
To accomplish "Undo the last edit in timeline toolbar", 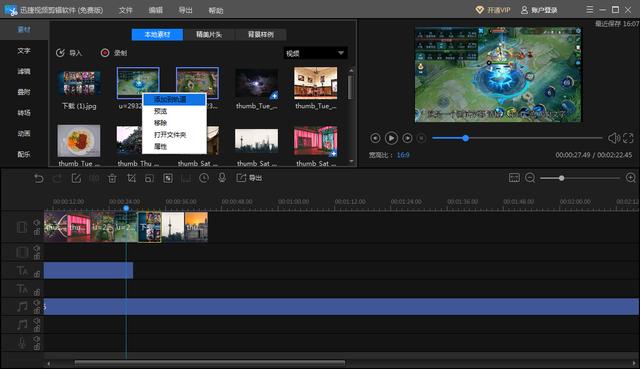I will [39, 178].
